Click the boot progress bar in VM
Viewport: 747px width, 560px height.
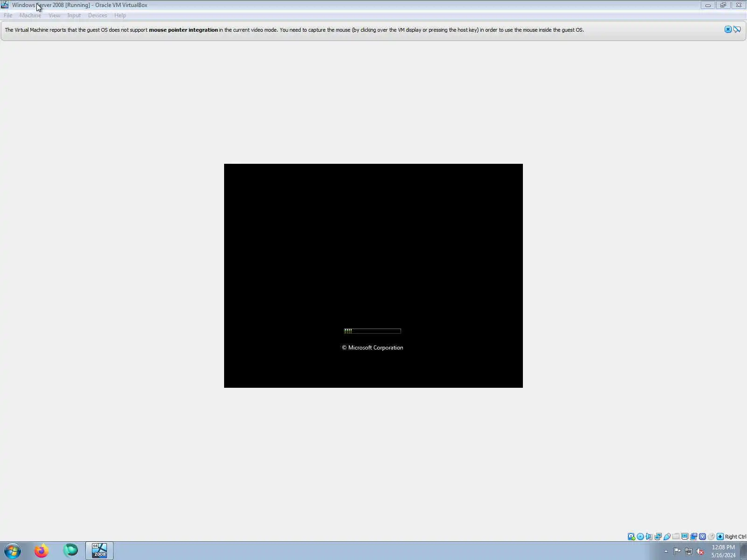[x=373, y=331]
